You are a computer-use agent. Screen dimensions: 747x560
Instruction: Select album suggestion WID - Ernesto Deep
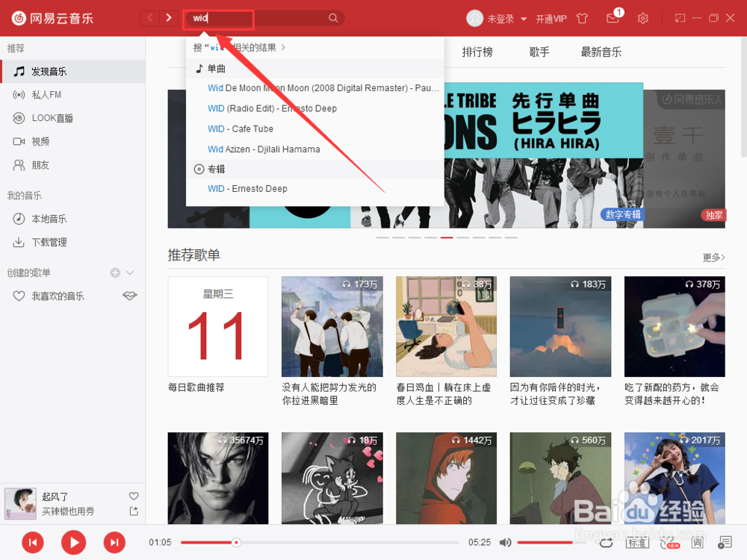(315, 189)
